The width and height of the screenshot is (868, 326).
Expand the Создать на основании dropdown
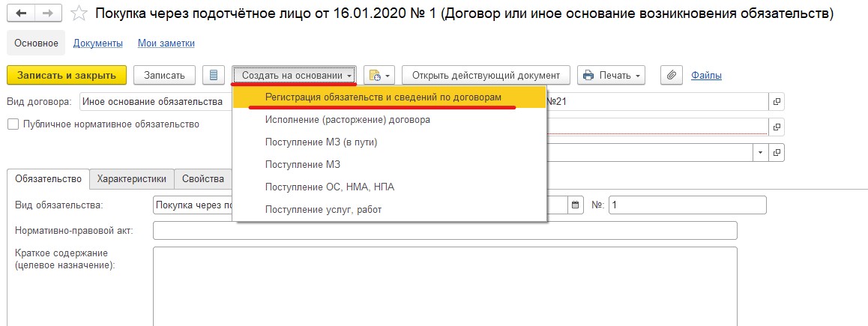coord(294,75)
